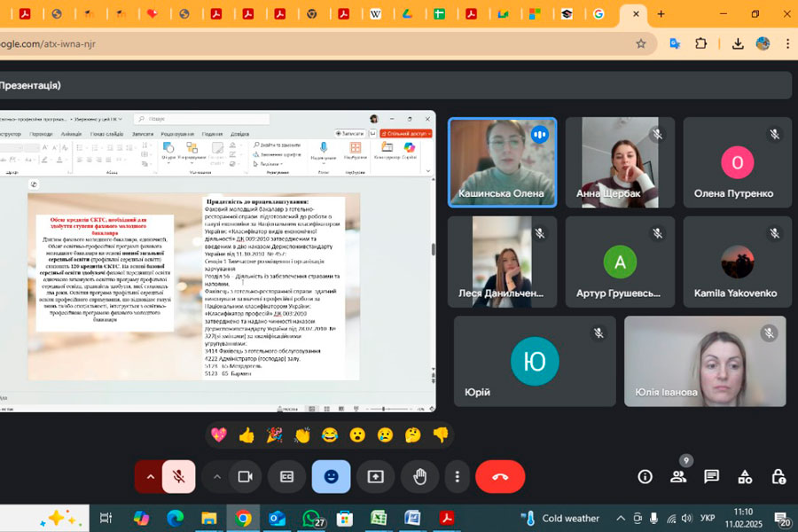Send party popper reaction

(274, 434)
